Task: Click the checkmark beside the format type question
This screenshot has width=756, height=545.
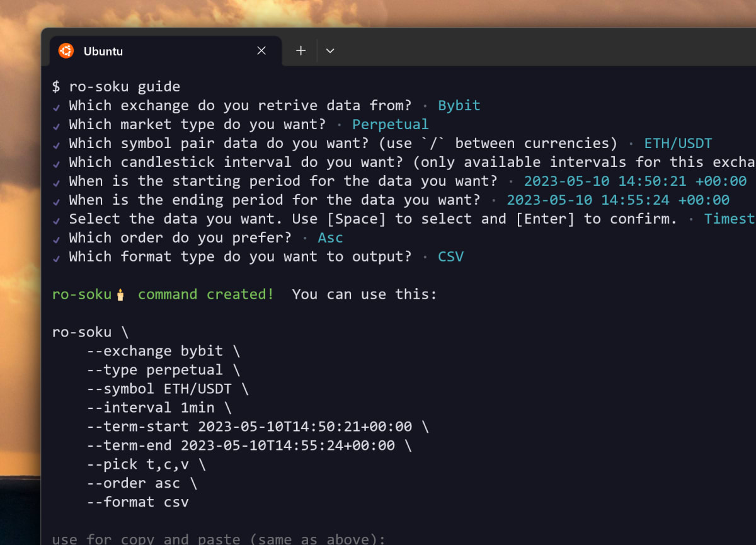Action: click(56, 256)
